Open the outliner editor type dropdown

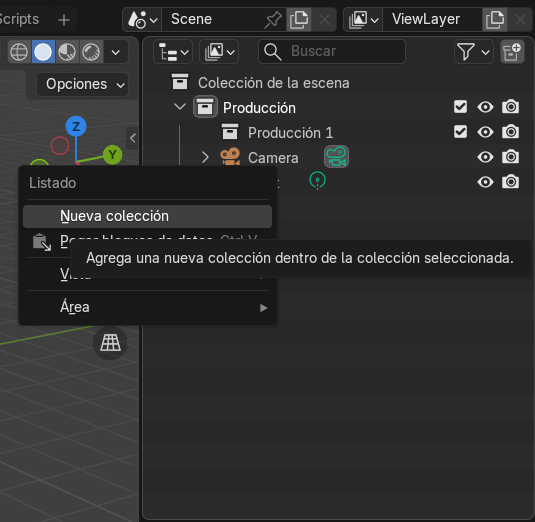173,52
